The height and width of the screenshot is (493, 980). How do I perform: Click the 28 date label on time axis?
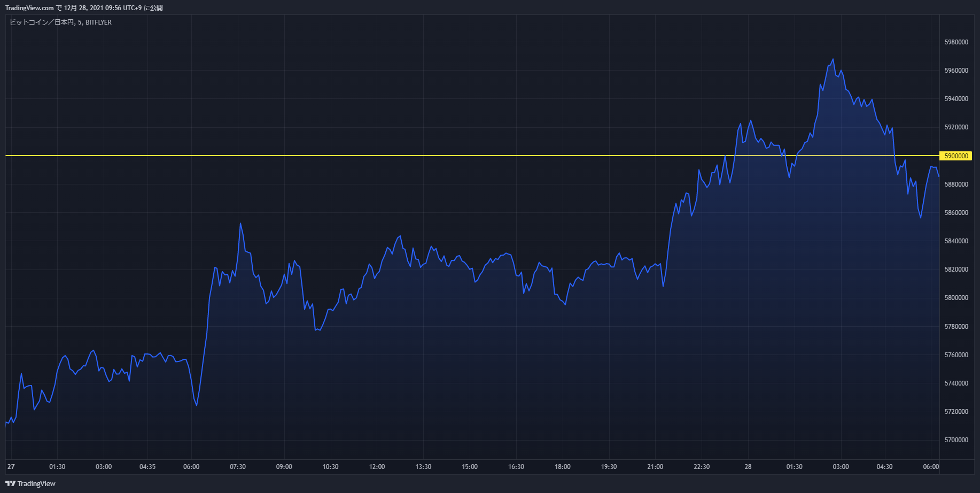[748, 467]
